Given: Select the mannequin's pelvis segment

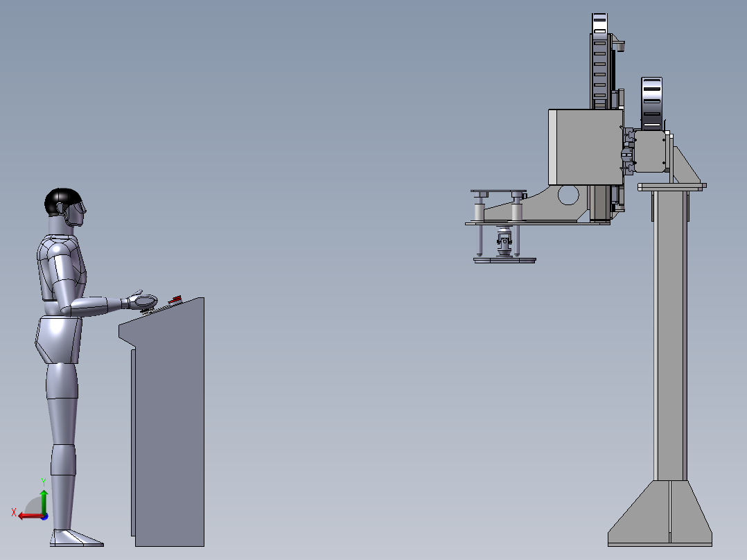Looking at the screenshot, I should pos(58,340).
